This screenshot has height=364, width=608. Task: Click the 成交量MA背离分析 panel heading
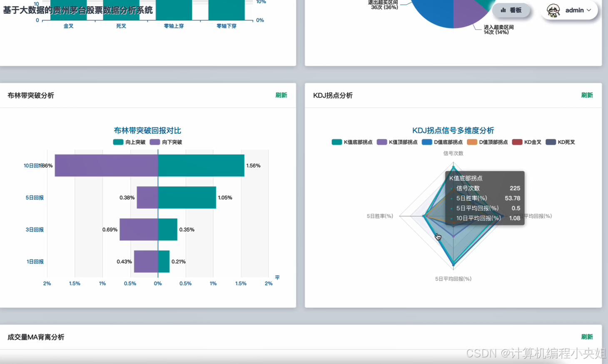(x=36, y=337)
